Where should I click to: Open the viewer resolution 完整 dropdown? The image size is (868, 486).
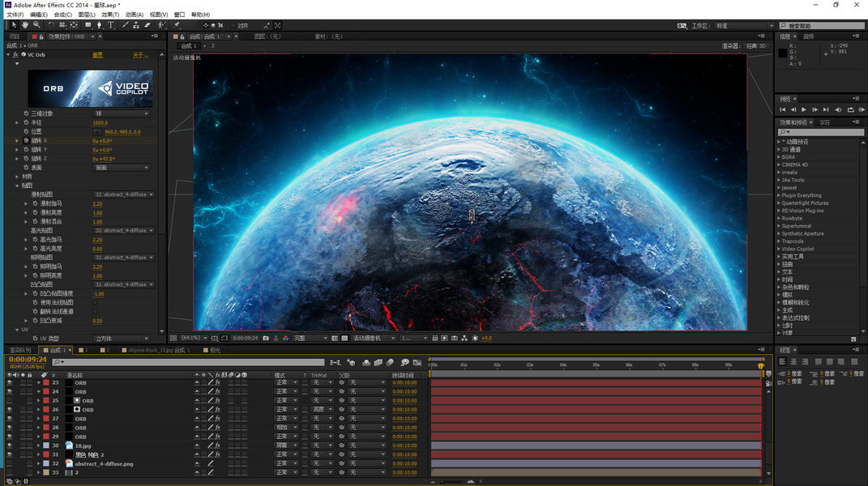pyautogui.click(x=310, y=339)
